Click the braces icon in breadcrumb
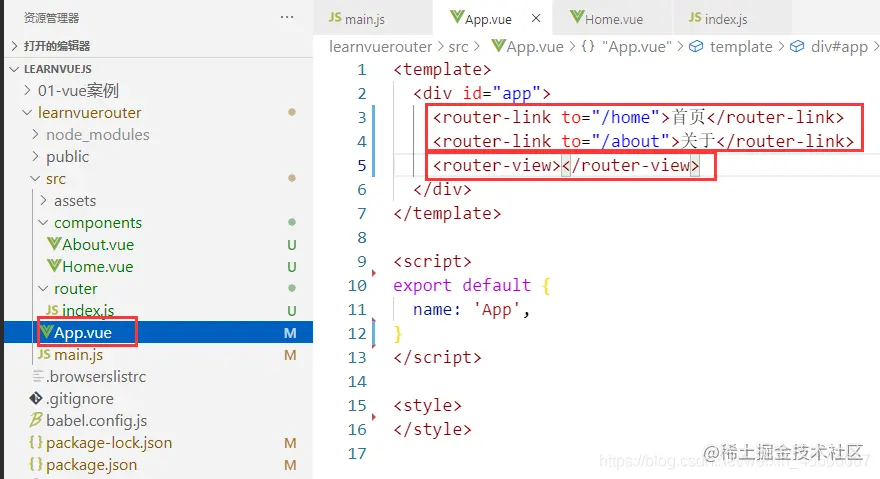Screen dimensions: 880x479 [588, 46]
